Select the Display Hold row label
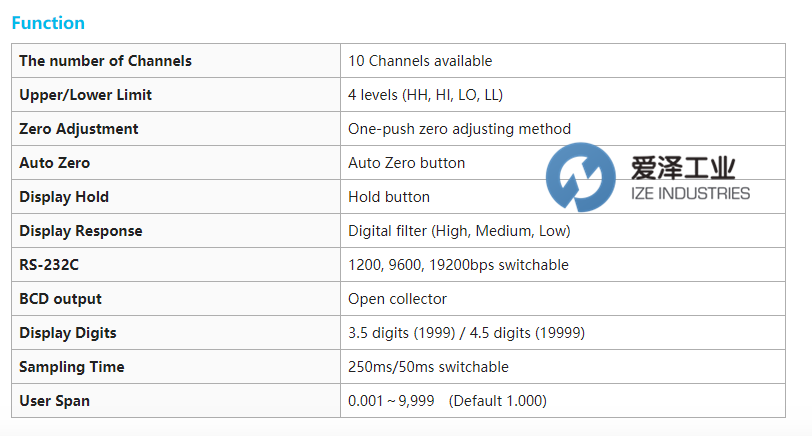Image resolution: width=812 pixels, height=436 pixels. pos(64,197)
